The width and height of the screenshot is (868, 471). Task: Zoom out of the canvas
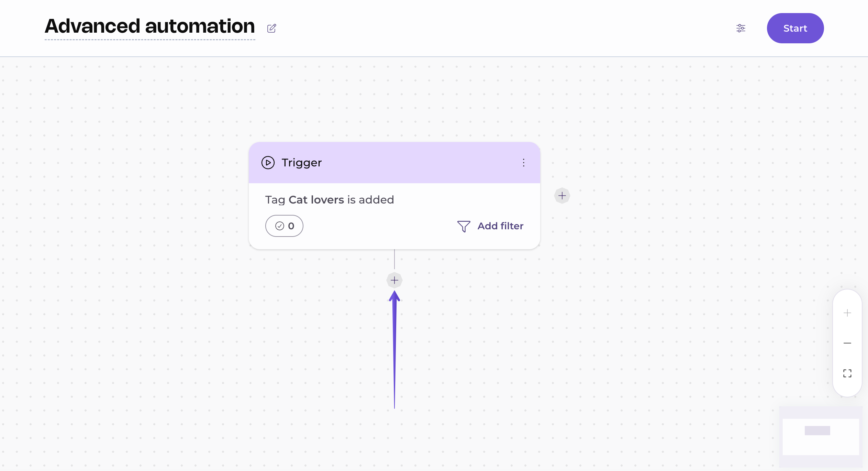847,343
